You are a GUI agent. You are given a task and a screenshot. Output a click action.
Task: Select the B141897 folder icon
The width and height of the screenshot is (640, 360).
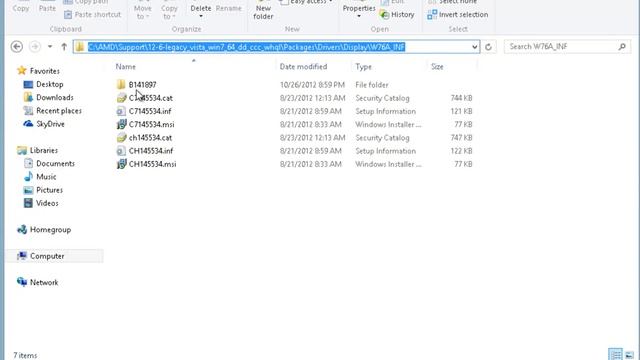click(x=121, y=85)
